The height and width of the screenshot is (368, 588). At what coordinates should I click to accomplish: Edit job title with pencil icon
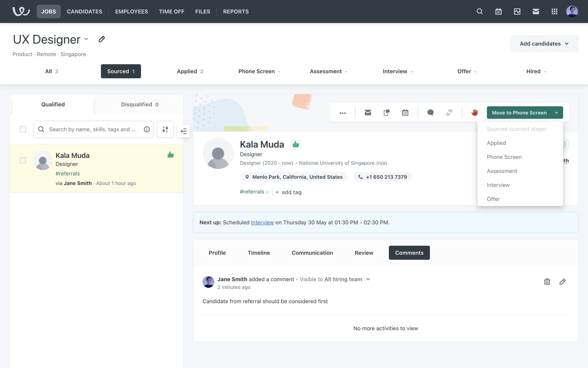tap(102, 39)
